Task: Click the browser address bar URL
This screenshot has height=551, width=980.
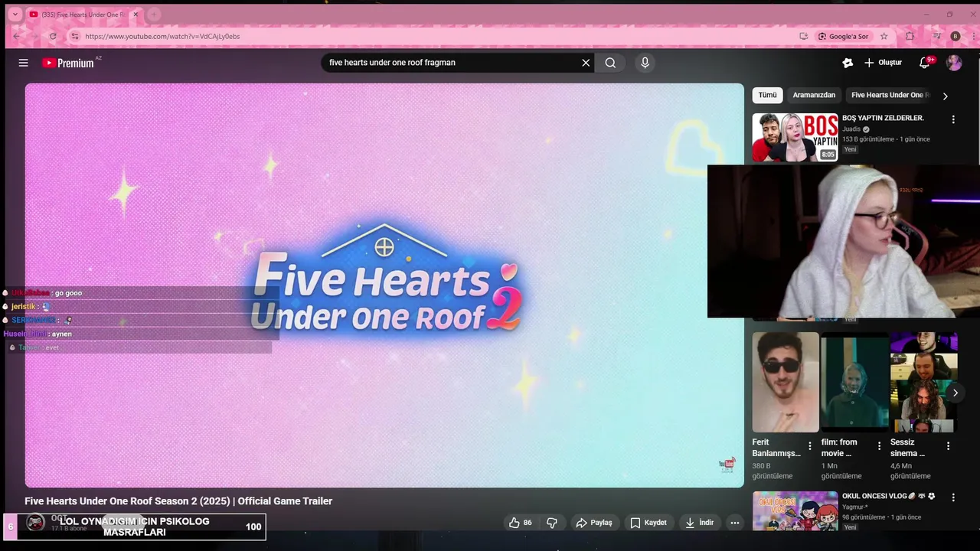Action: click(x=162, y=36)
